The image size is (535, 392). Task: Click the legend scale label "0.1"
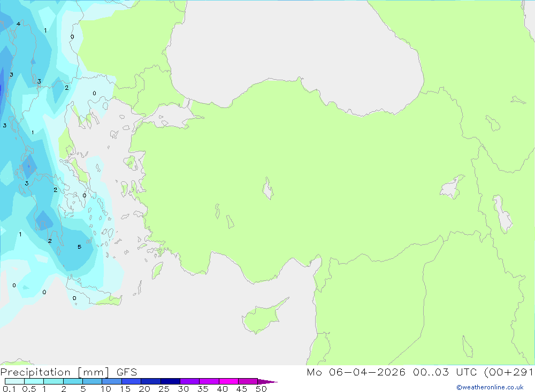(x=9, y=389)
